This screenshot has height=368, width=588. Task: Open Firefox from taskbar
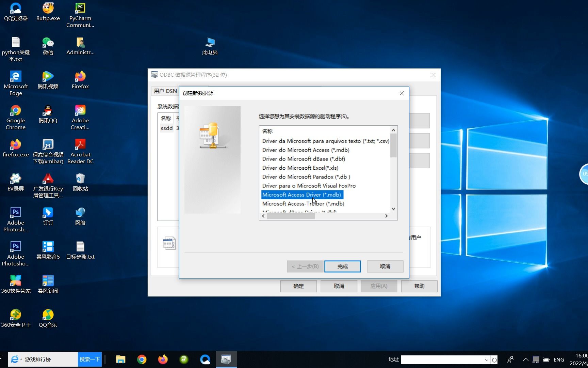(x=163, y=359)
